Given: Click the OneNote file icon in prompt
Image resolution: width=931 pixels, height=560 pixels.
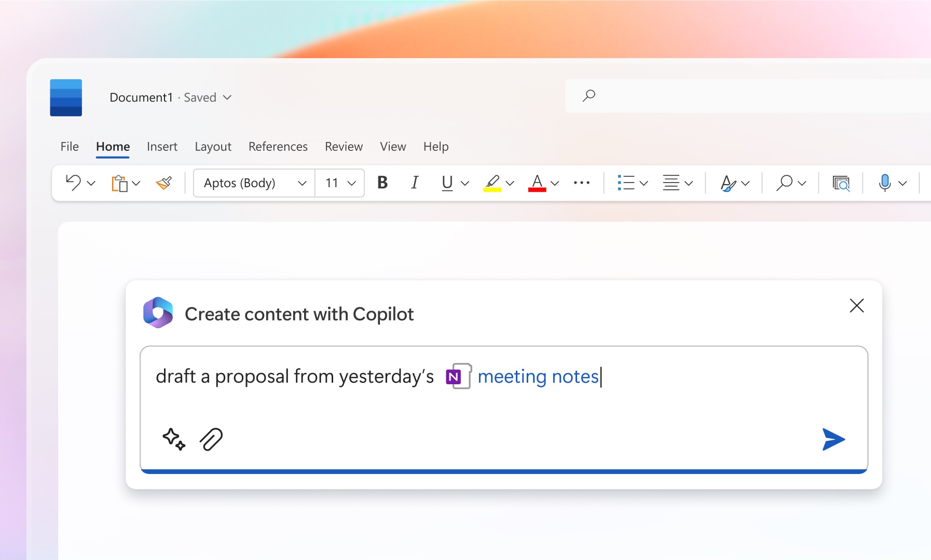Looking at the screenshot, I should (459, 376).
